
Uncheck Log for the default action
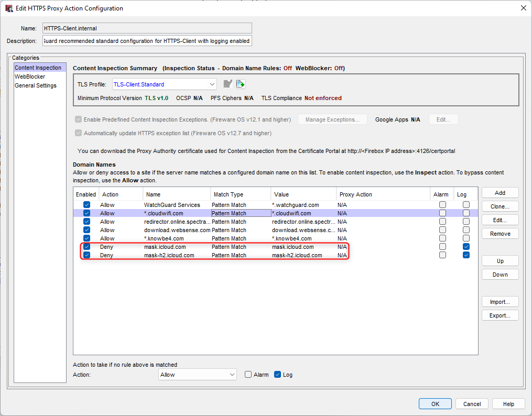pyautogui.click(x=278, y=375)
